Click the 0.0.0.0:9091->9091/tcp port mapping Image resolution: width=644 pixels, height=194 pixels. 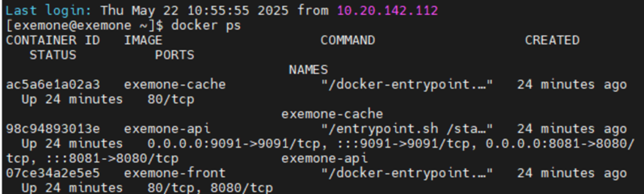click(x=234, y=144)
